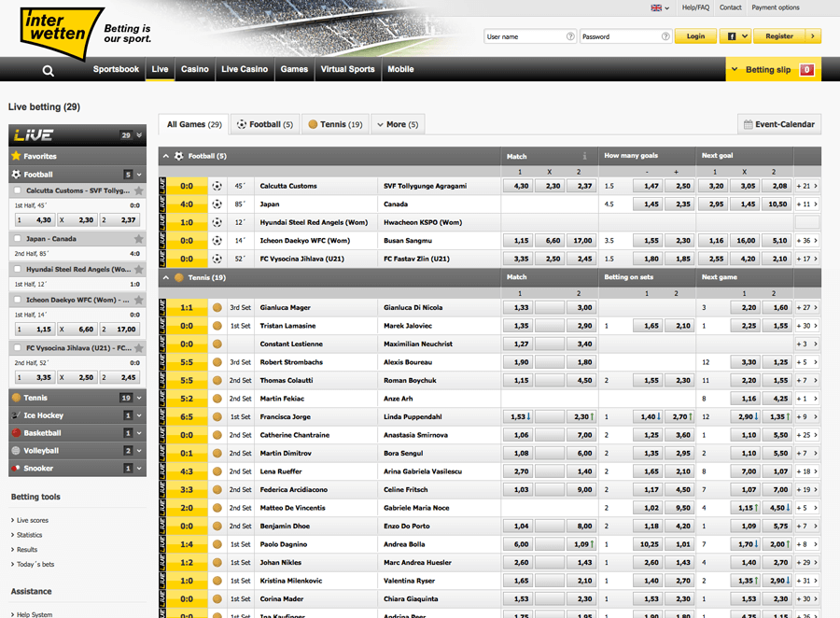Click the Favorites star icon in sidebar
Screen dimensions: 840x618
click(16, 156)
